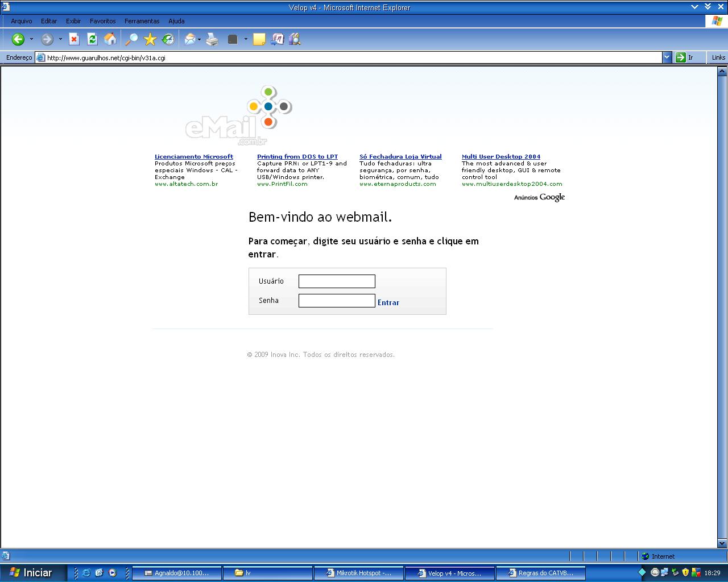The height and width of the screenshot is (582, 728).
Task: Click the Senha password field
Action: [x=337, y=301]
